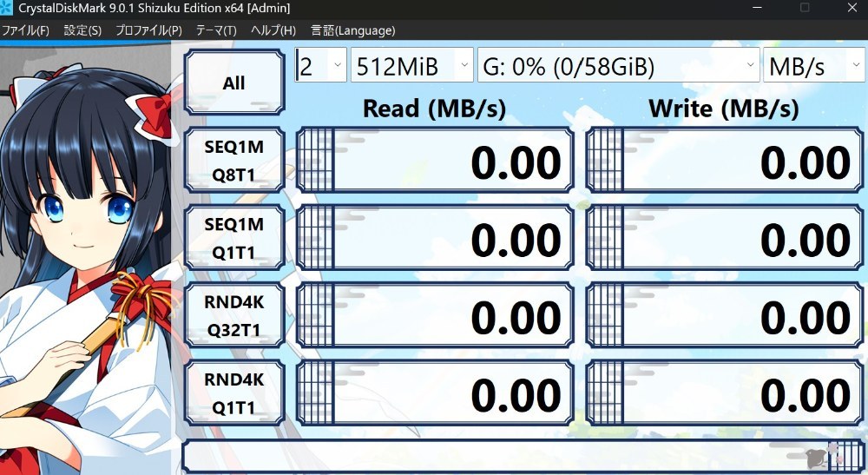Minimize the CrystalDiskMark window
This screenshot has height=475, width=868.
point(757,8)
